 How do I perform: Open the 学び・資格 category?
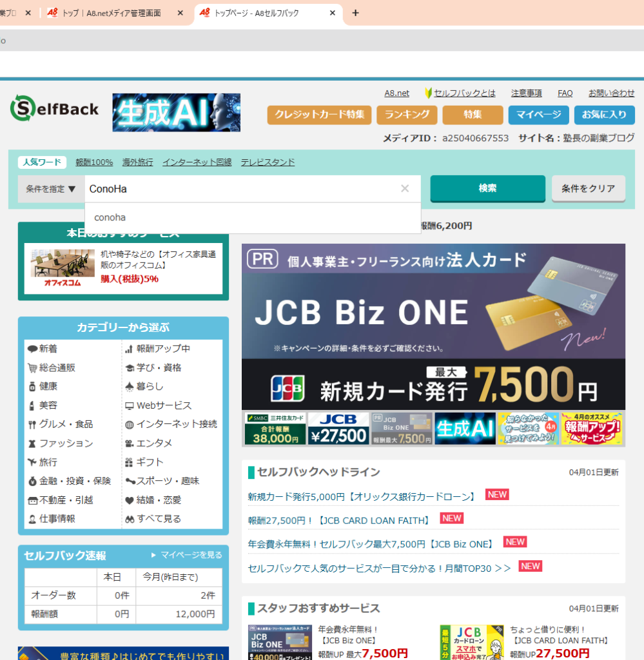[x=153, y=367]
